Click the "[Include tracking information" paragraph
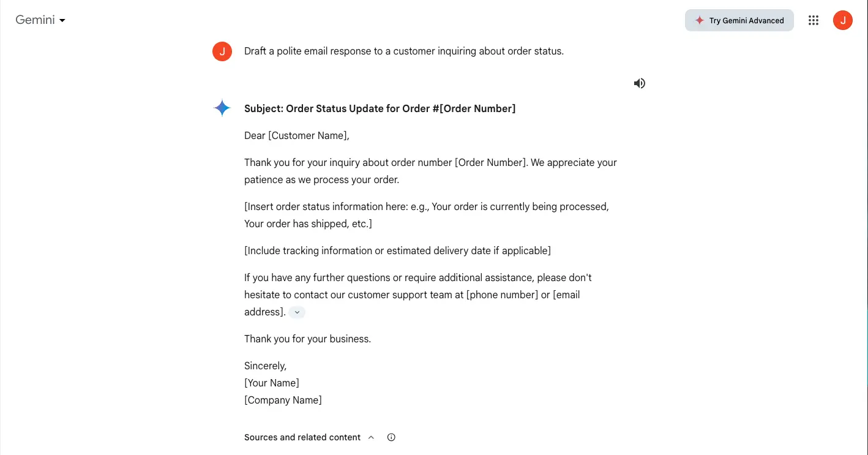This screenshot has width=868, height=455. pos(397,250)
